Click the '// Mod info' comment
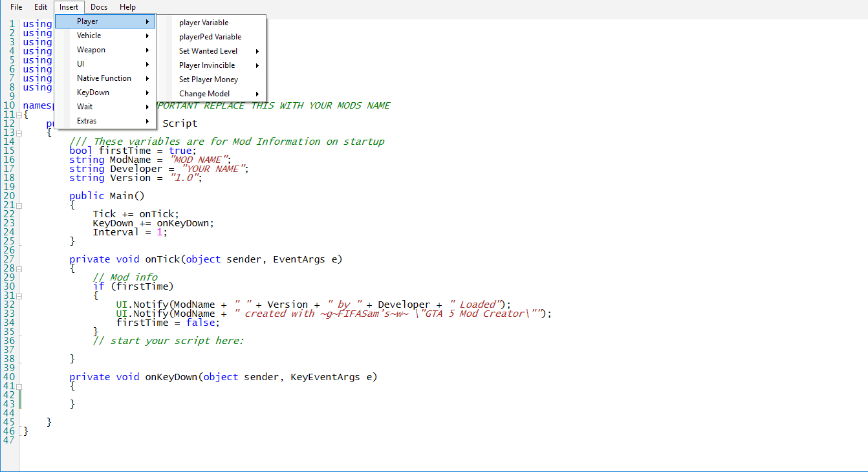 [x=125, y=277]
